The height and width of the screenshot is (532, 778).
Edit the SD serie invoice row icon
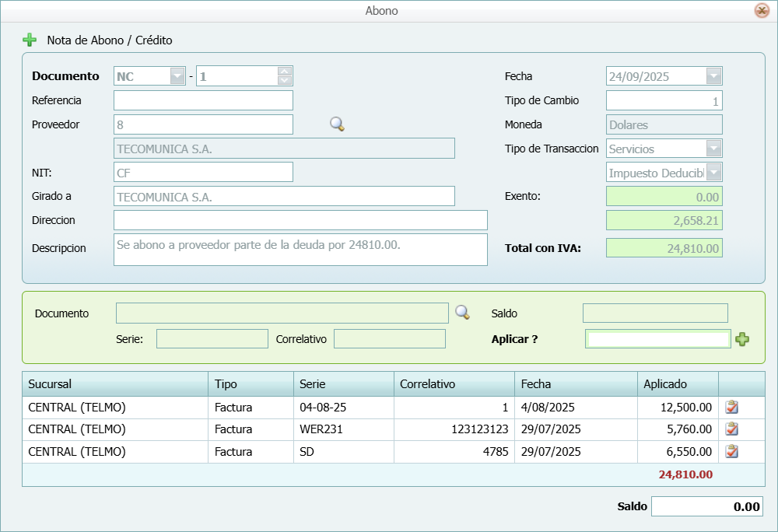pyautogui.click(x=731, y=451)
